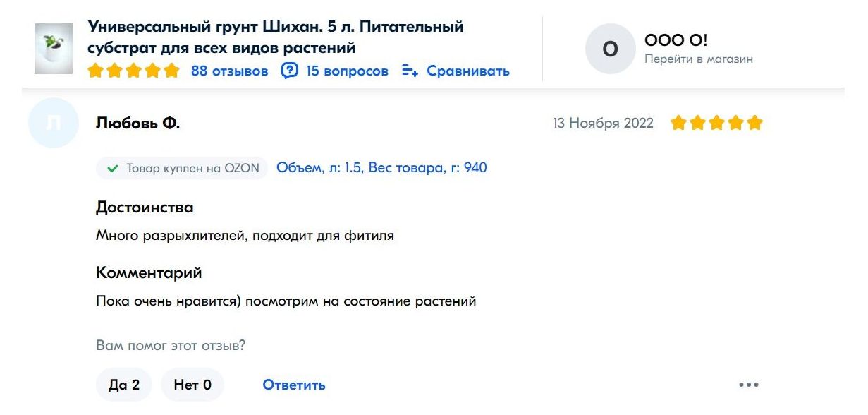Click the compare list icon
Image resolution: width=868 pixels, height=415 pixels.
tap(410, 71)
